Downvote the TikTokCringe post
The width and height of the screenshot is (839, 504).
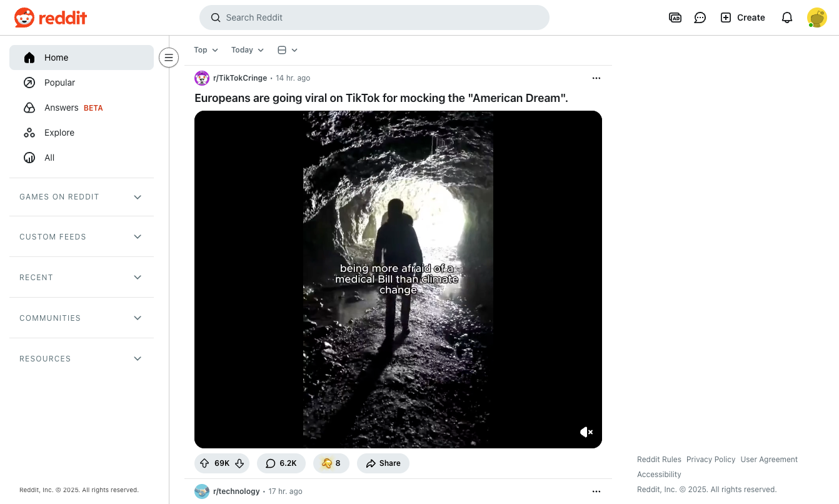pyautogui.click(x=239, y=463)
